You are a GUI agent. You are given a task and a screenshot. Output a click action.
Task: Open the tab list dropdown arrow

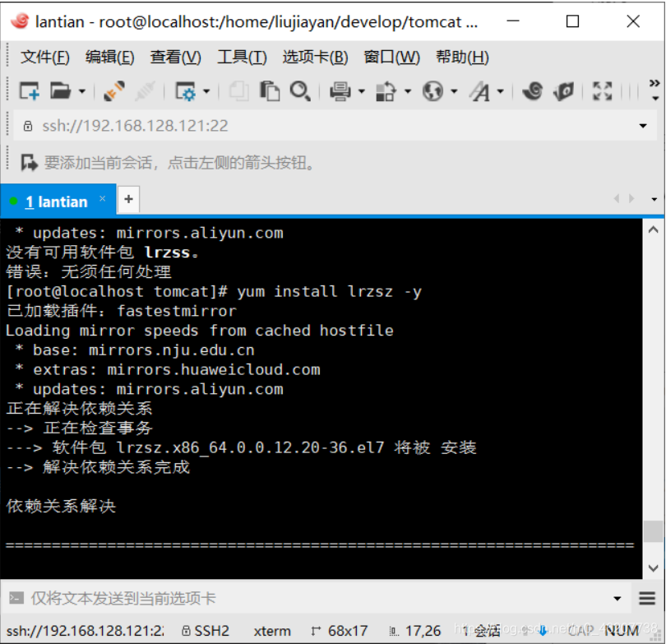654,199
